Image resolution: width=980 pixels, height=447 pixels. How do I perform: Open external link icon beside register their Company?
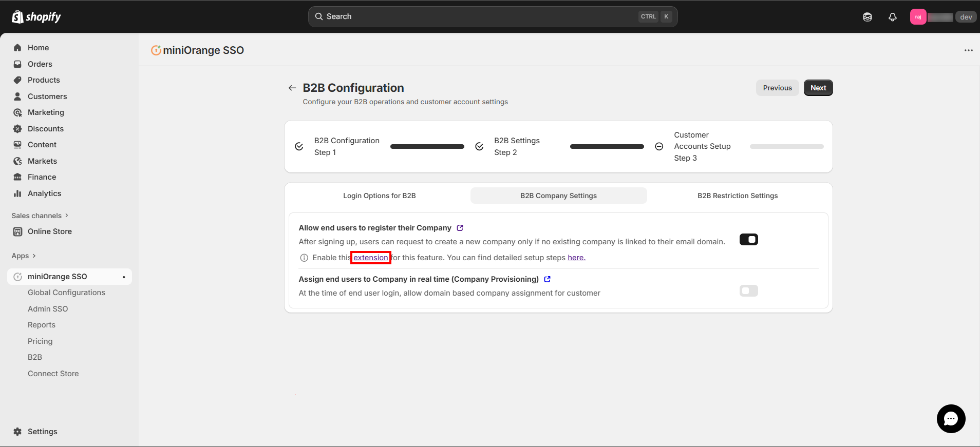click(x=460, y=228)
